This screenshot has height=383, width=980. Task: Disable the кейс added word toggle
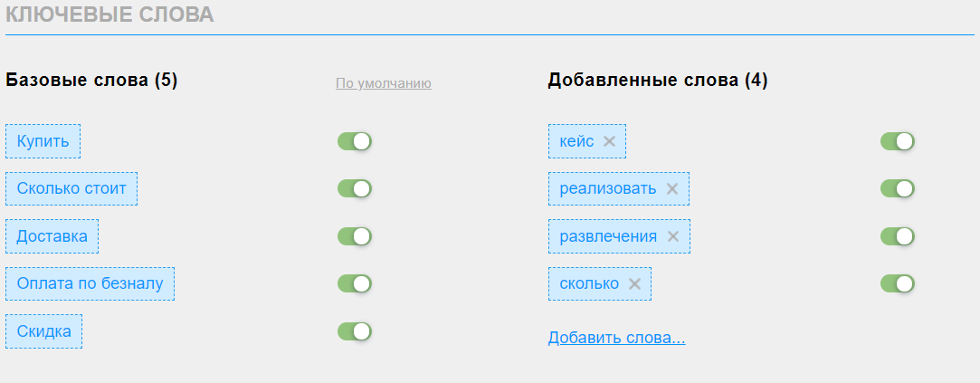point(898,141)
